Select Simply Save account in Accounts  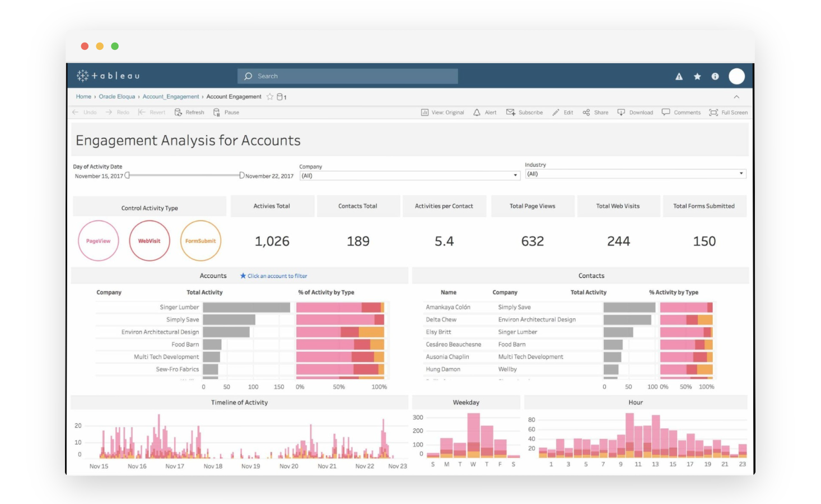[183, 320]
